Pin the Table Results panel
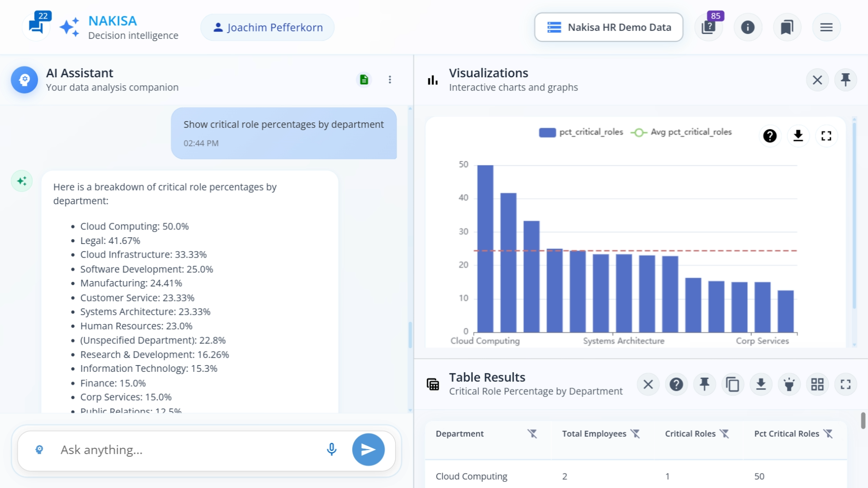 point(705,384)
